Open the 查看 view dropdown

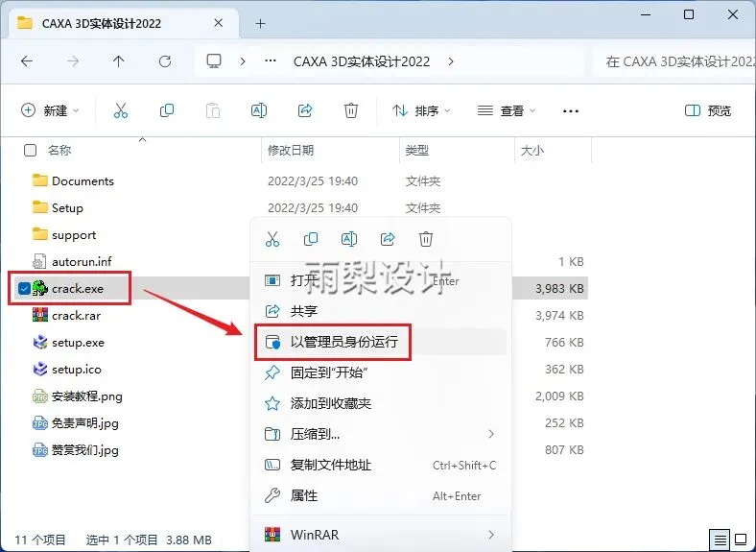pyautogui.click(x=507, y=111)
